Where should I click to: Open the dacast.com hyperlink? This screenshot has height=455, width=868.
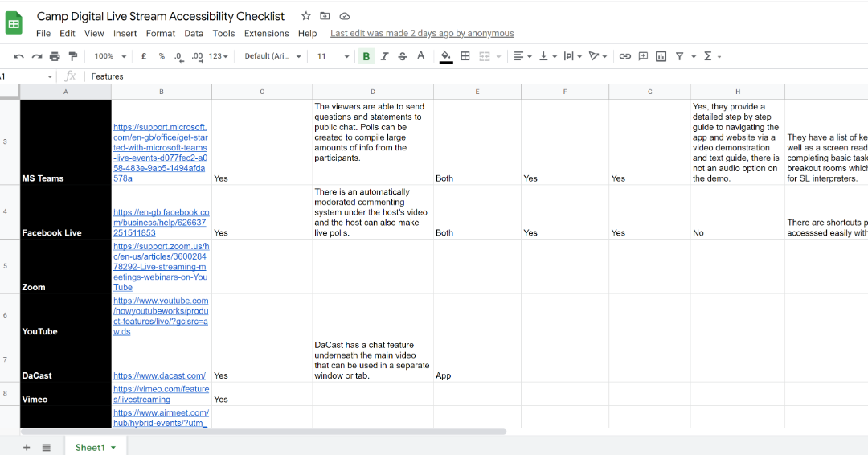159,375
